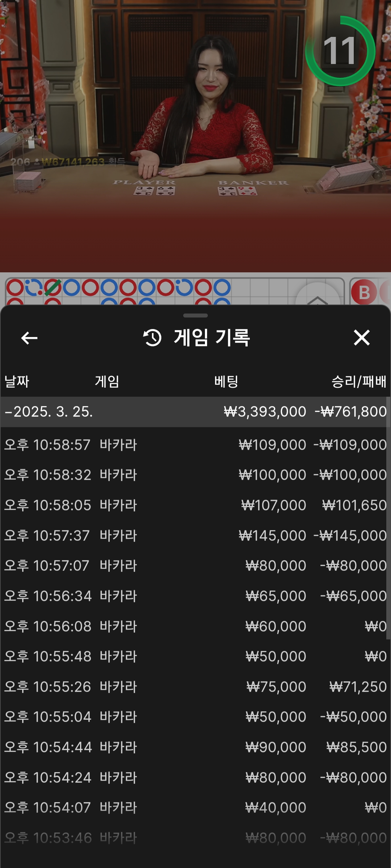Screen dimensions: 391x868
Task: Click the 승리/패배 column header
Action: tap(358, 382)
